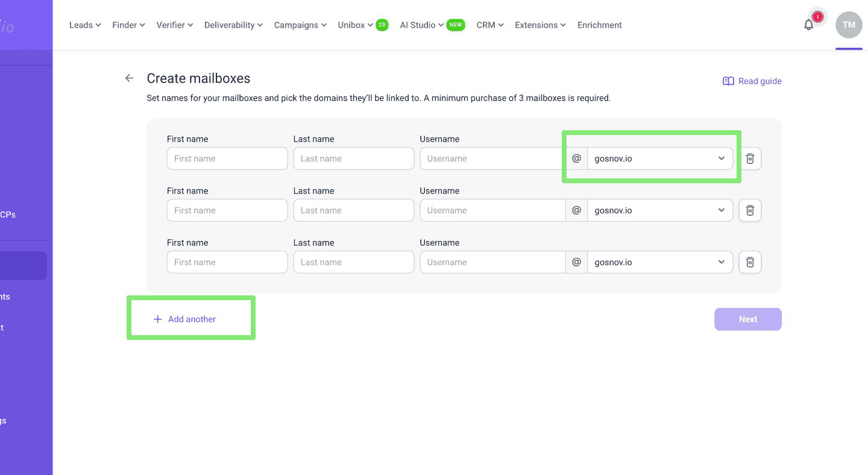Click the book icon for Read guide
This screenshot has height=475, width=868.
tap(728, 81)
